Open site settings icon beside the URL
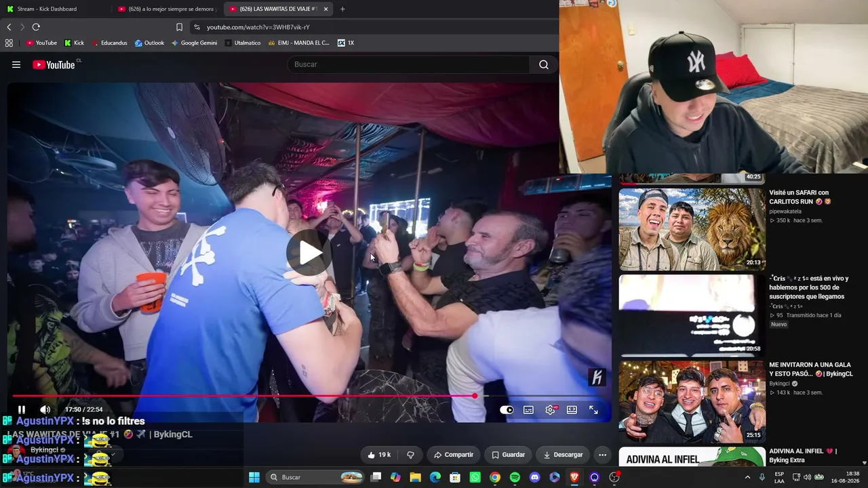Viewport: 868px width, 488px height. pos(197,27)
